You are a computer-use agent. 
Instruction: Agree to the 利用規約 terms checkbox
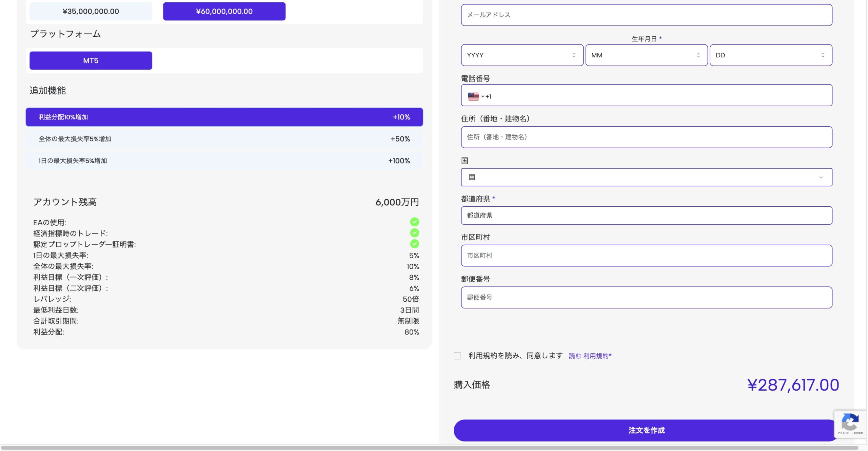click(x=457, y=356)
